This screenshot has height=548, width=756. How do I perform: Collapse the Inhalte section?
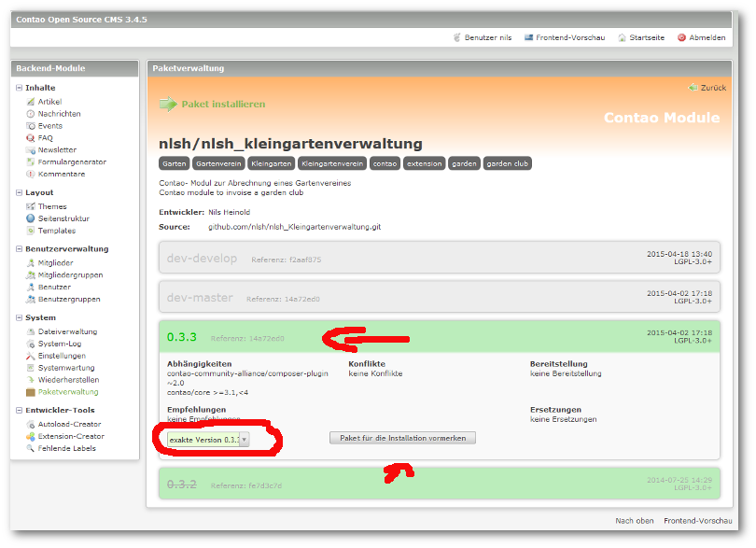pos(20,88)
